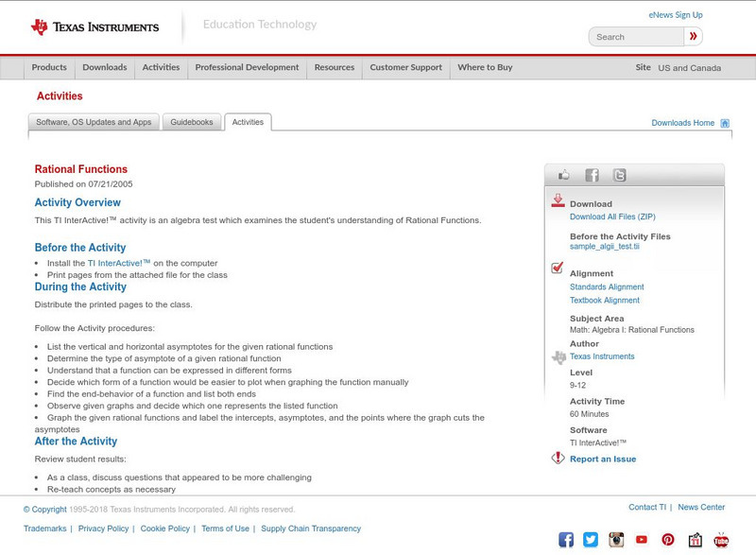Click 'Published on 07/21/2005' text
The width and height of the screenshot is (756, 555).
click(83, 184)
